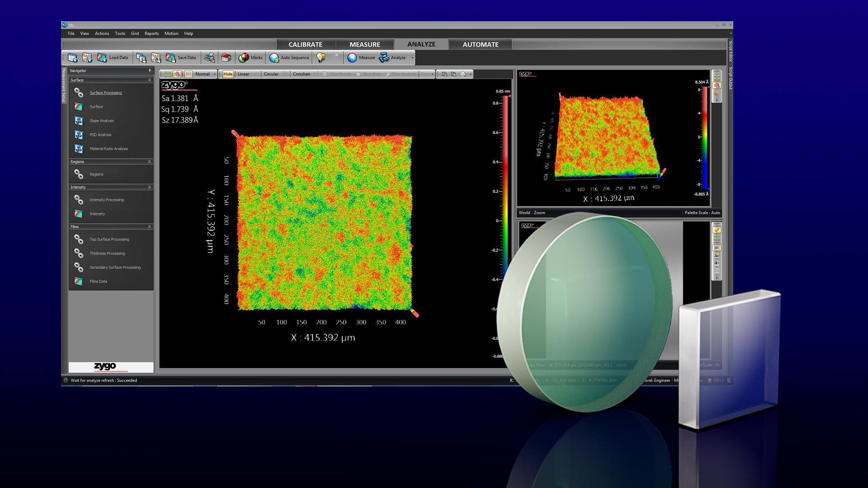Image resolution: width=868 pixels, height=488 pixels.
Task: Collapse the Surface section in Navigator
Action: [x=150, y=80]
